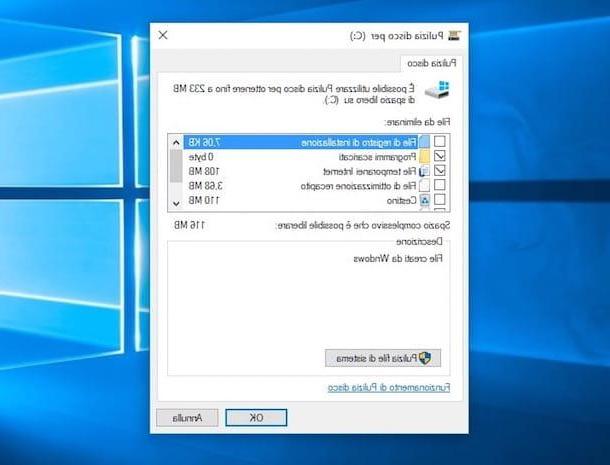The image size is (610, 465).
Task: Uncheck the File temporanei Internet checkbox
Action: [x=440, y=170]
